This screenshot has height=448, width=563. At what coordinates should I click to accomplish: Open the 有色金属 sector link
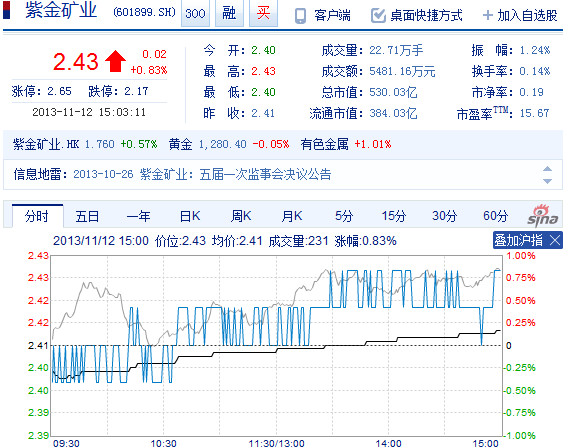tap(325, 144)
